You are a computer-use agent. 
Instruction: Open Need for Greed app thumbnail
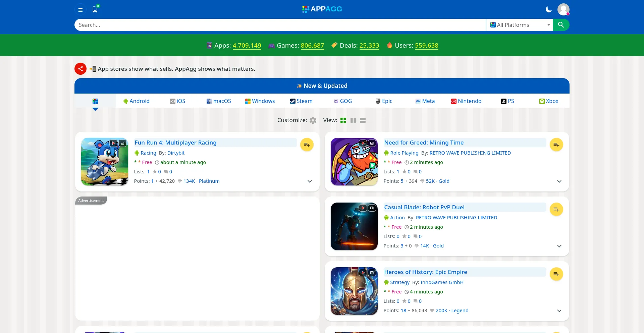(x=354, y=162)
